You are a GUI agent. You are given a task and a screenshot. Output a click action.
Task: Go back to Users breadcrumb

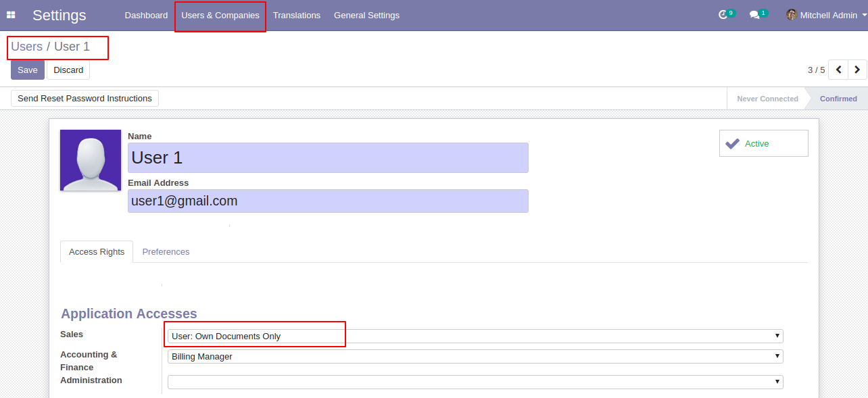coord(27,47)
